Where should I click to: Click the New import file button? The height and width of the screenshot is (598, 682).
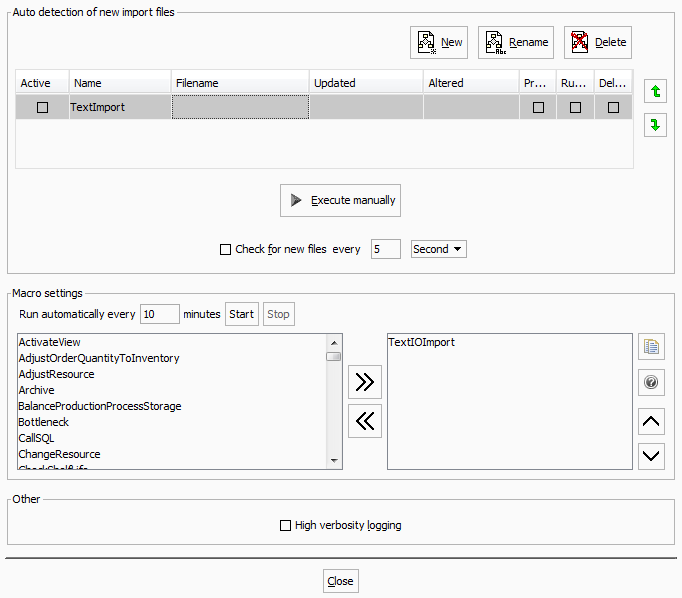[x=438, y=43]
